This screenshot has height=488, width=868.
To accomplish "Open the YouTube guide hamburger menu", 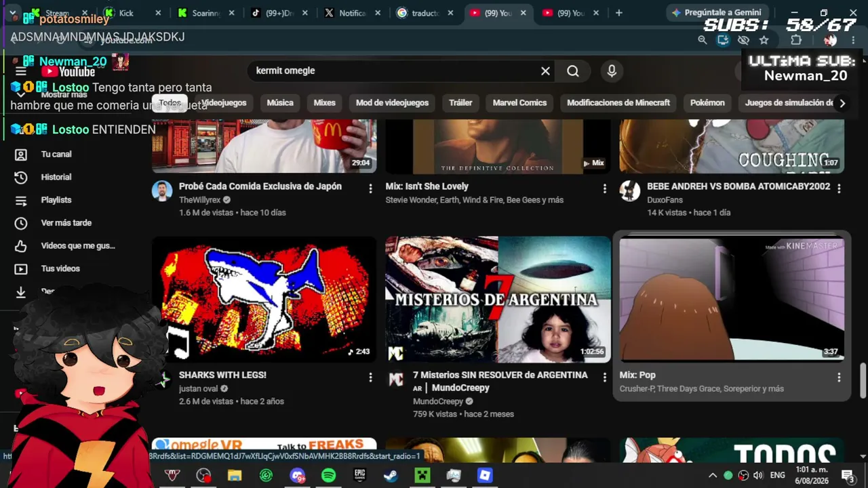I will point(21,71).
